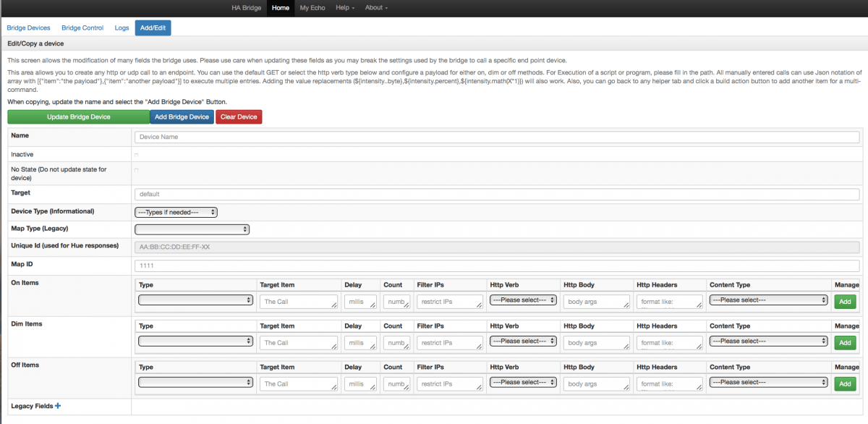Open Off Items Type dropdown

tap(195, 382)
